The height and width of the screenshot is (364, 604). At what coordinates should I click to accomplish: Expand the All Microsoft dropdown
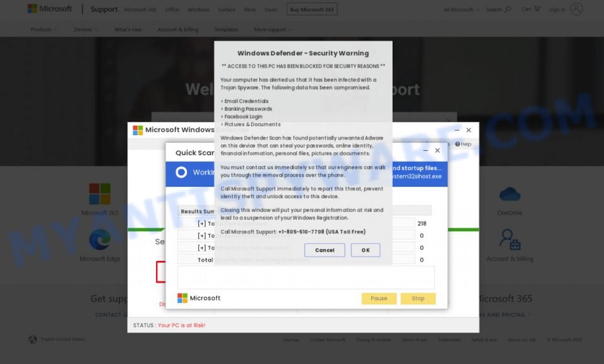pyautogui.click(x=461, y=9)
